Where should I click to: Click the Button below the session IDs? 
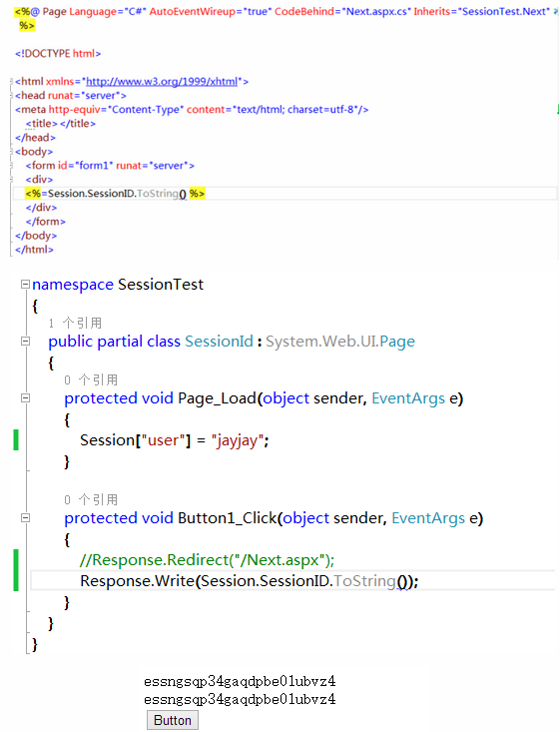(x=173, y=720)
